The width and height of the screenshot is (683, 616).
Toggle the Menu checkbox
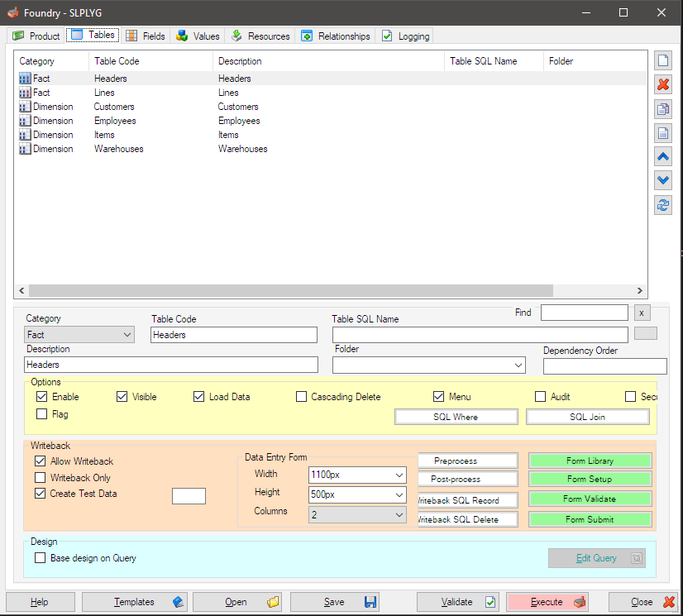pyautogui.click(x=438, y=396)
